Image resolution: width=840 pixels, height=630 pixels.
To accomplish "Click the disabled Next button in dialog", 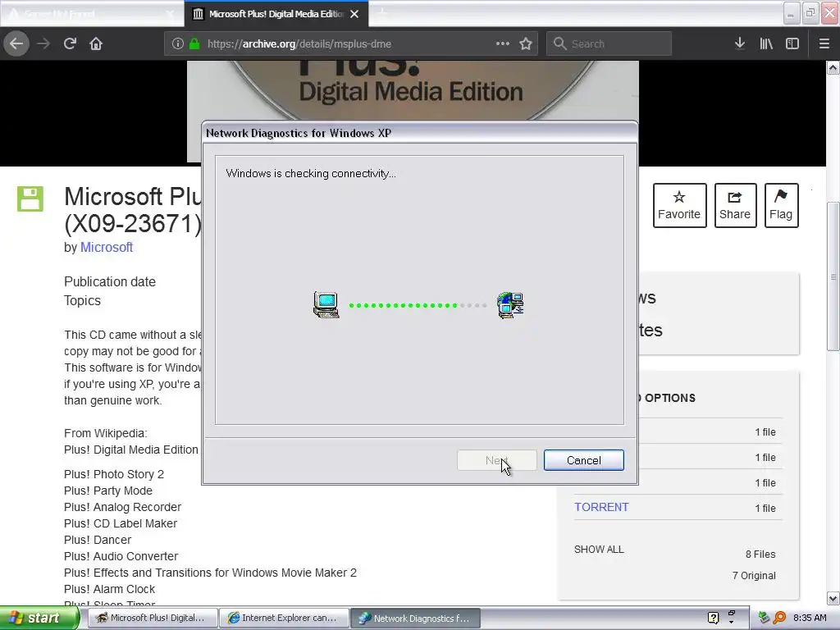I will click(x=496, y=460).
